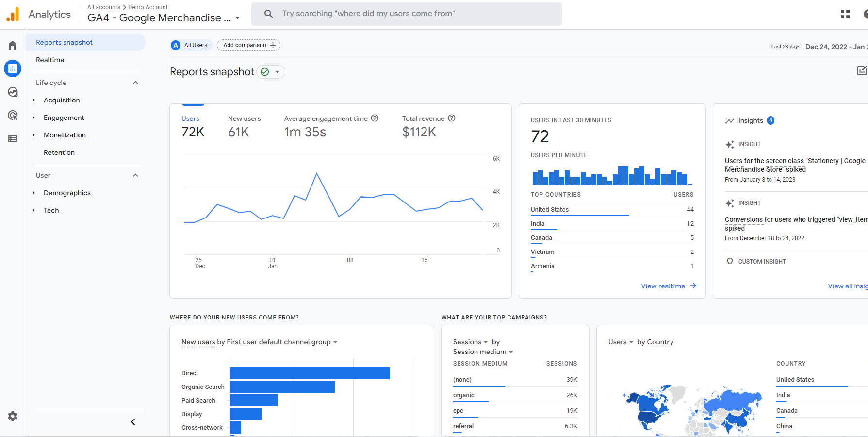Open the account selector dropdown arrow

point(237,18)
